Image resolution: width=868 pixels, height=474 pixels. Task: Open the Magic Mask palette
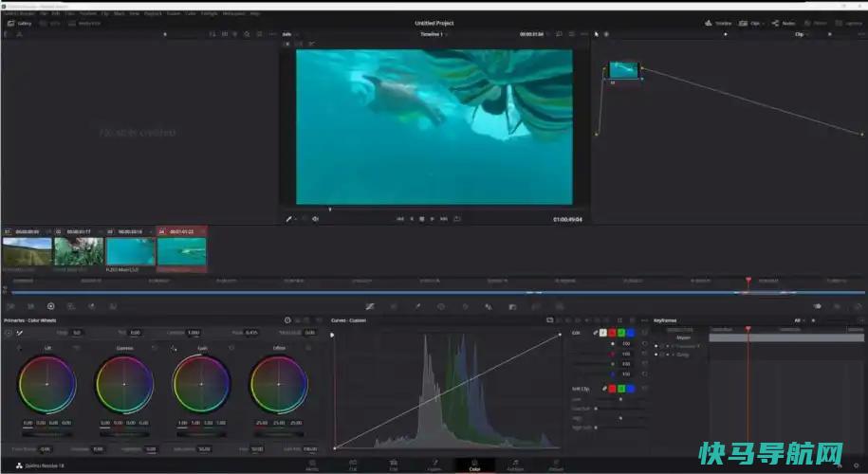tap(489, 306)
